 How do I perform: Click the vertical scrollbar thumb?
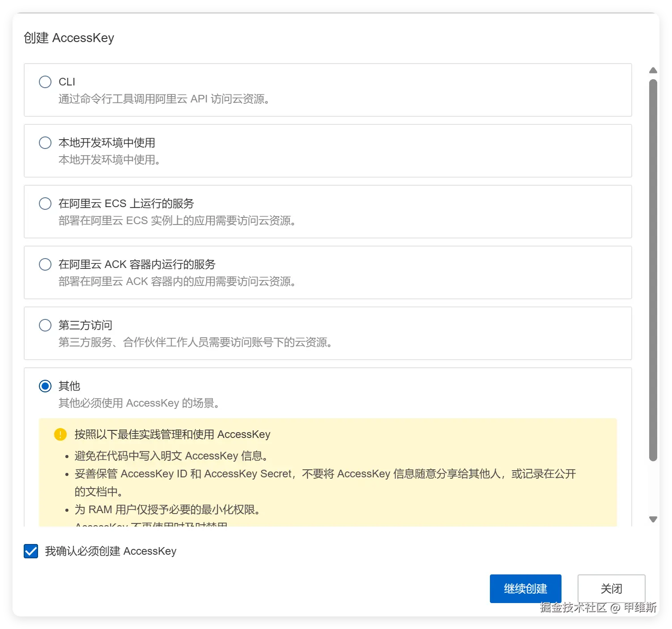pyautogui.click(x=653, y=270)
